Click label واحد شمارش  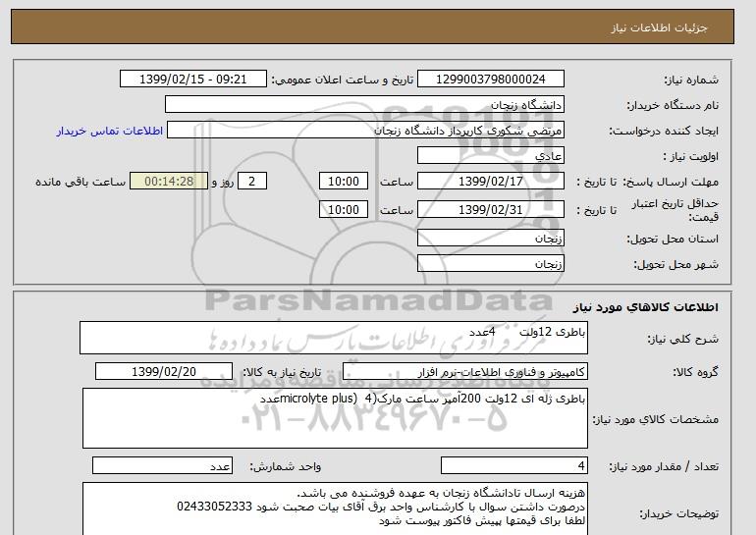pyautogui.click(x=285, y=466)
